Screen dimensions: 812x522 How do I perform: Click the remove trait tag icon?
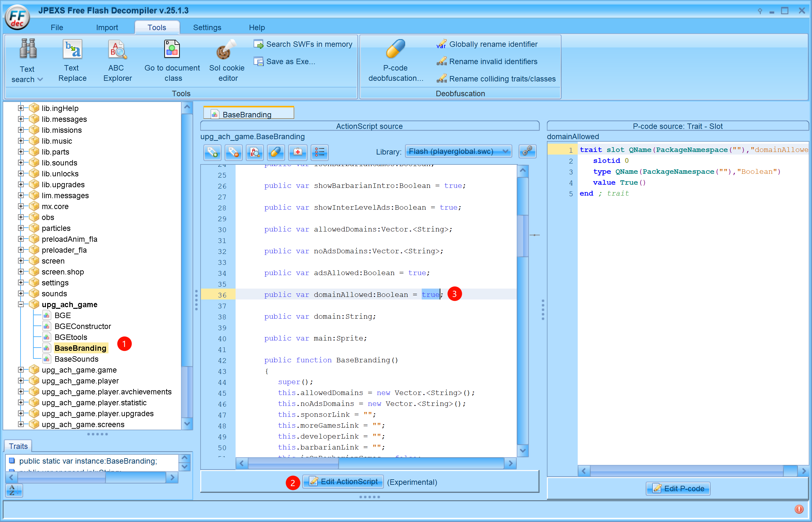(x=234, y=152)
